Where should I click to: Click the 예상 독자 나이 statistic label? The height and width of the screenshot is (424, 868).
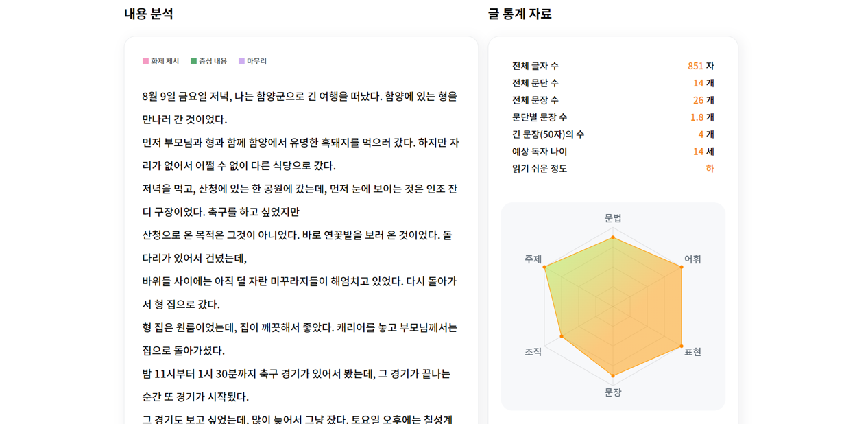540,152
